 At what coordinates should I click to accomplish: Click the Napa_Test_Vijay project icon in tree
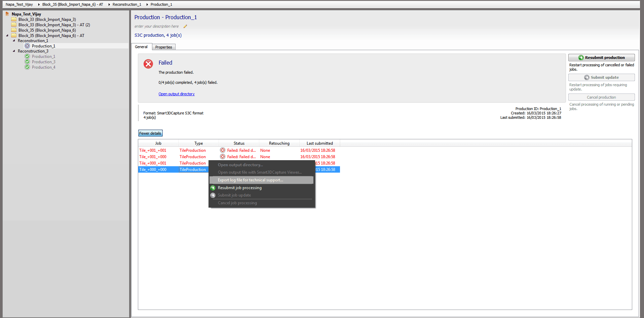[7, 14]
